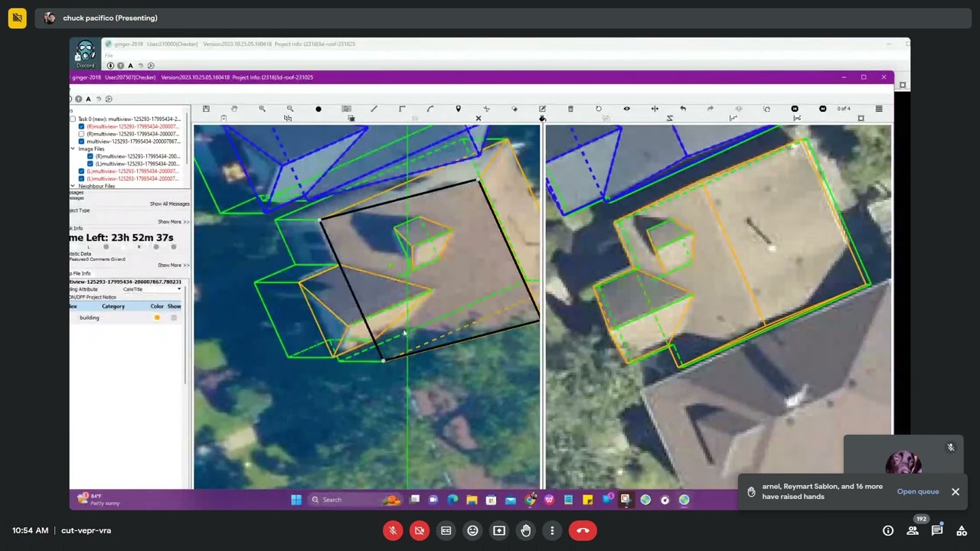Click the Zoom In magnifier tool
The image size is (980, 551).
click(x=262, y=109)
